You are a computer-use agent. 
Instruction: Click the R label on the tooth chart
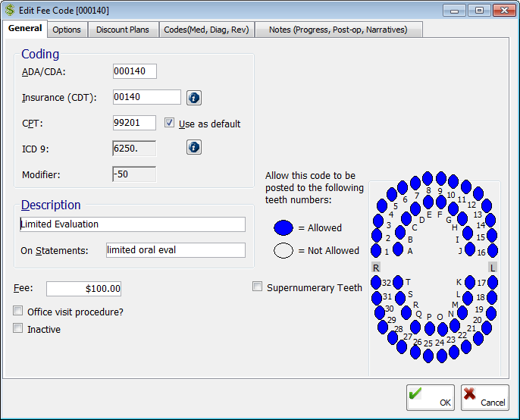point(376,268)
